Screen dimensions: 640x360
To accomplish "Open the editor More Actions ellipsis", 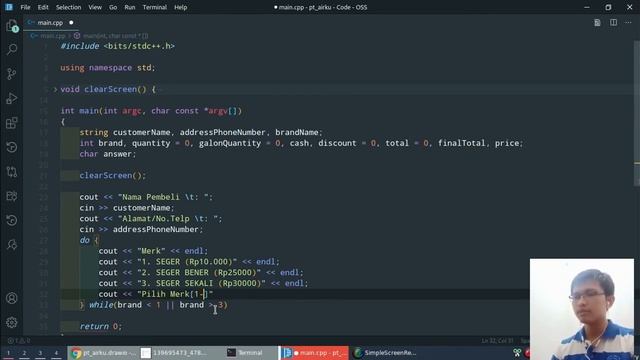I will [628, 23].
